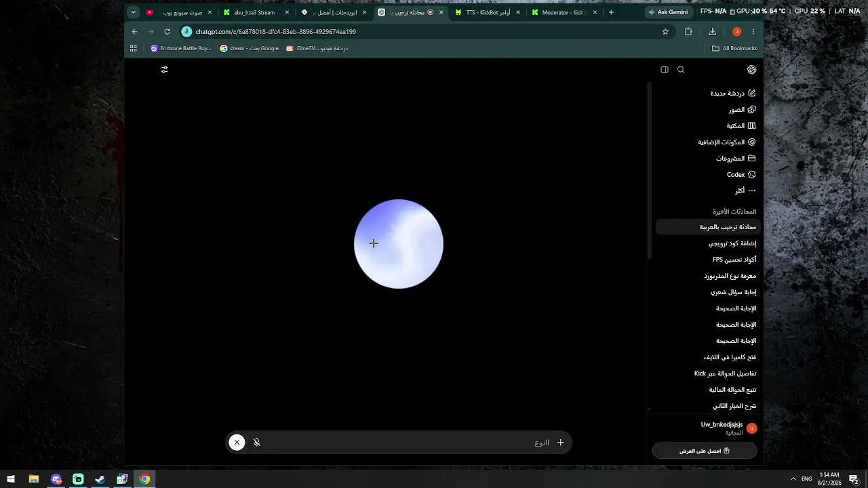Switch the ENG input language
The image size is (868, 488).
click(806, 479)
